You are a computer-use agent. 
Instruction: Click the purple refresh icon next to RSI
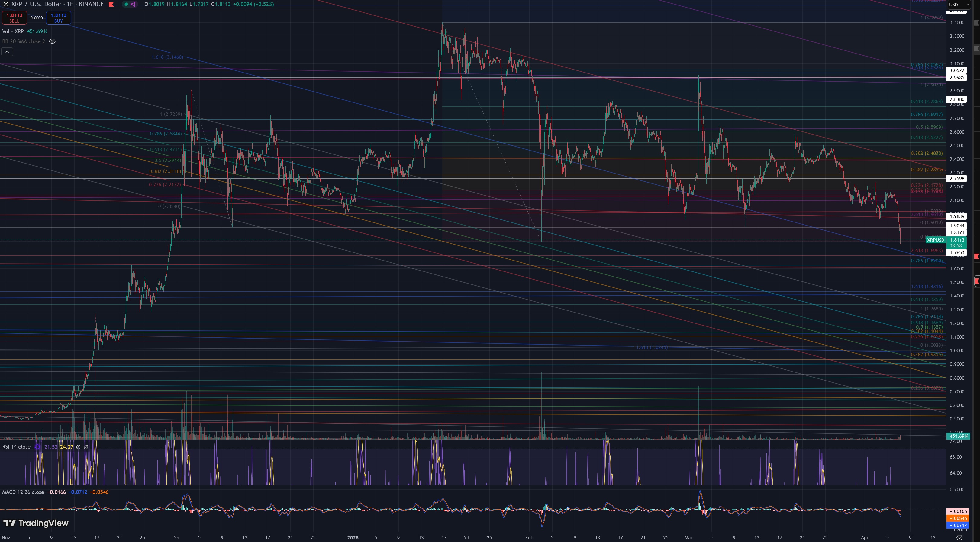38,447
